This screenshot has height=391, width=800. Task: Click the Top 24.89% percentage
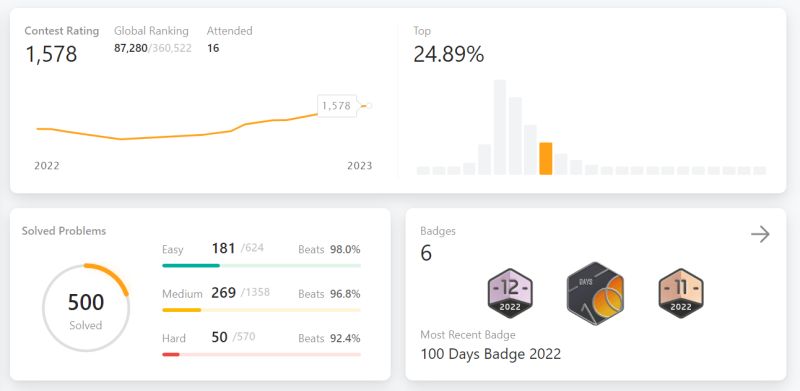448,54
